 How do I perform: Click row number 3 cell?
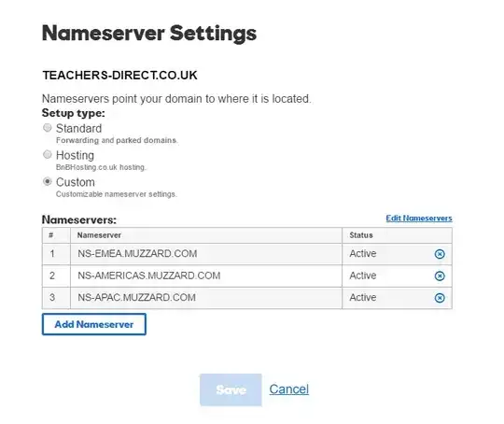56,298
